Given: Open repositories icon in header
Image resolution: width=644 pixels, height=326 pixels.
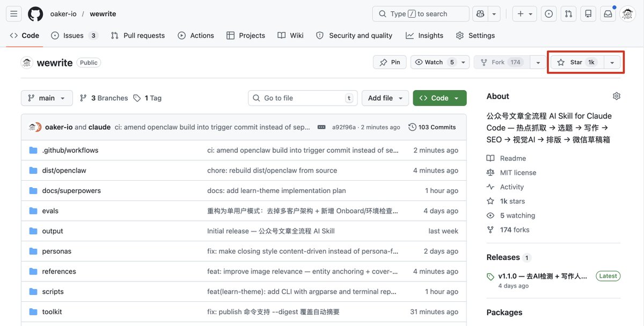Looking at the screenshot, I should 588,14.
